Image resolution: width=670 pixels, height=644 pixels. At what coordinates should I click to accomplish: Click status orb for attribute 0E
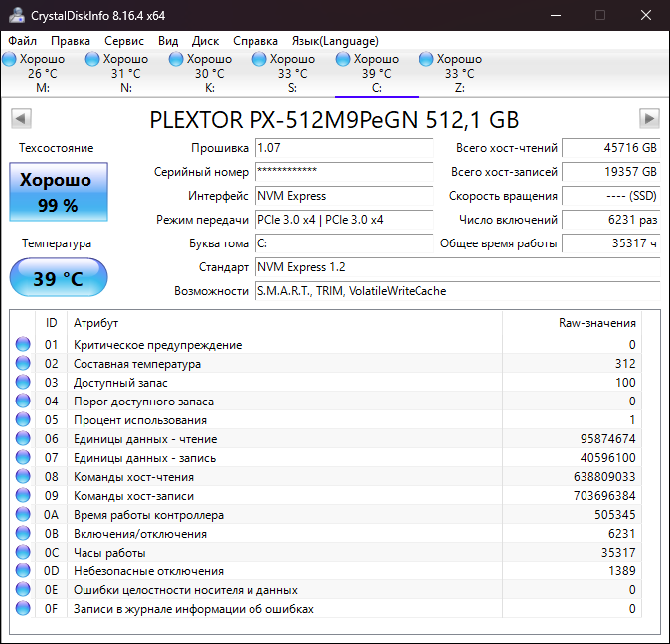(23, 589)
